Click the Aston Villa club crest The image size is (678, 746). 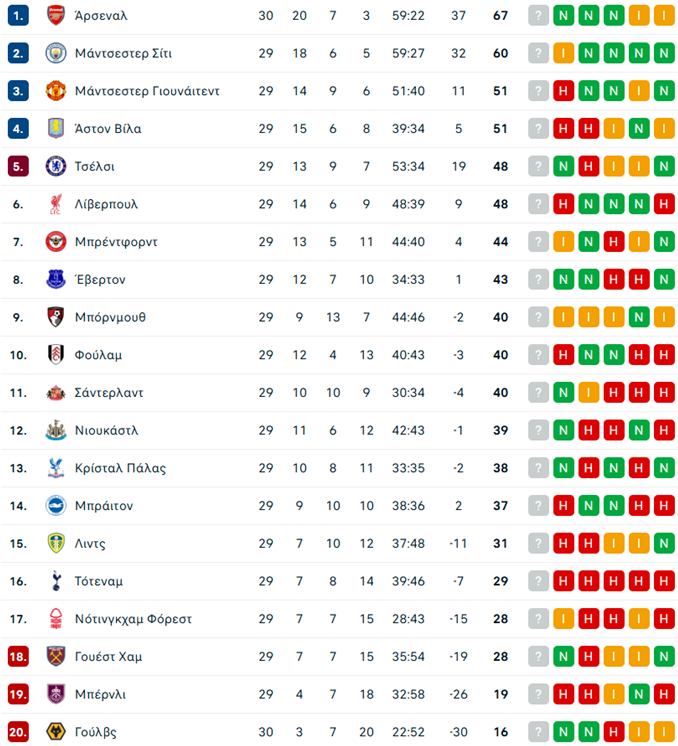point(55,128)
